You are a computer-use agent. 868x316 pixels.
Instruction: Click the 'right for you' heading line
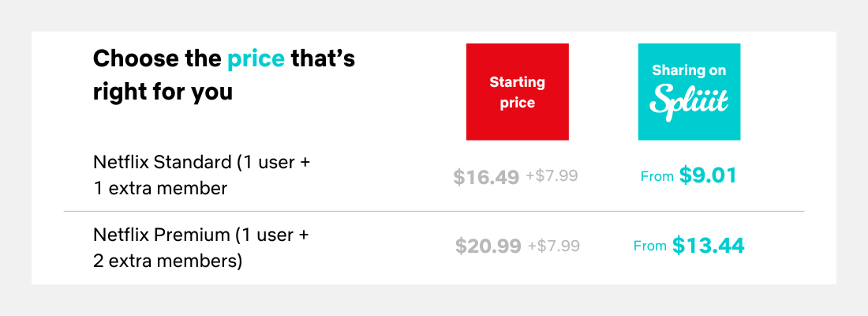(x=163, y=92)
